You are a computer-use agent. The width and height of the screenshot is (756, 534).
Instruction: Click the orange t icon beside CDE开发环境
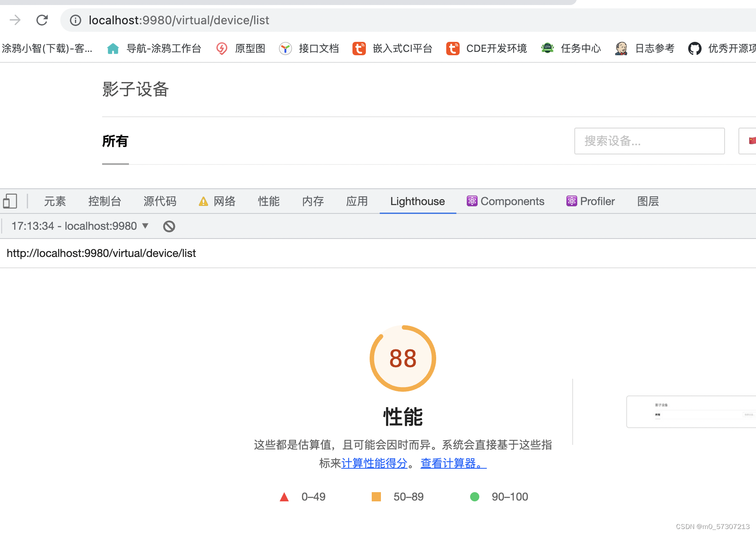tap(453, 49)
